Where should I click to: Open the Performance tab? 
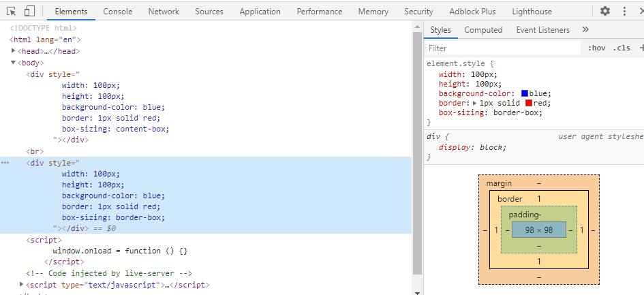(x=320, y=12)
